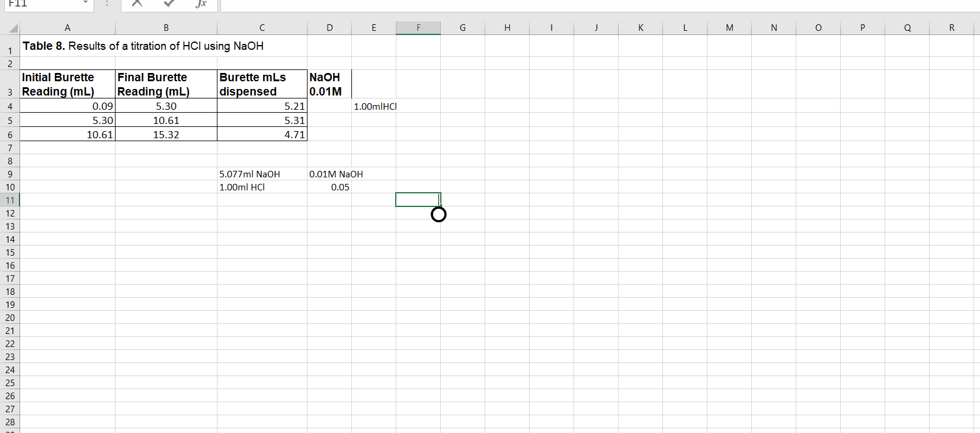This screenshot has width=980, height=433.
Task: Click cell containing 15.32
Action: coord(166,134)
